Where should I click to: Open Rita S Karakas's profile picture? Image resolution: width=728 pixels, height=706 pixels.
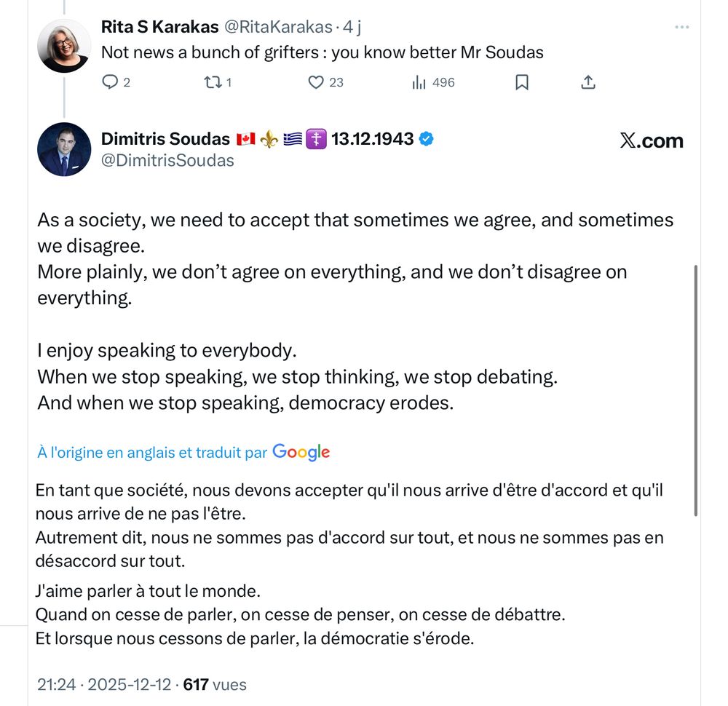coord(64,45)
